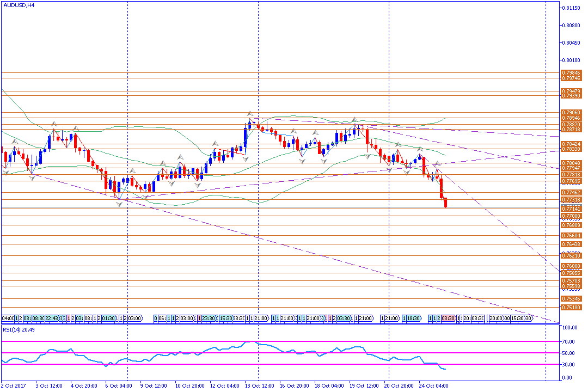Pick the 0.78946 price label

571,118
